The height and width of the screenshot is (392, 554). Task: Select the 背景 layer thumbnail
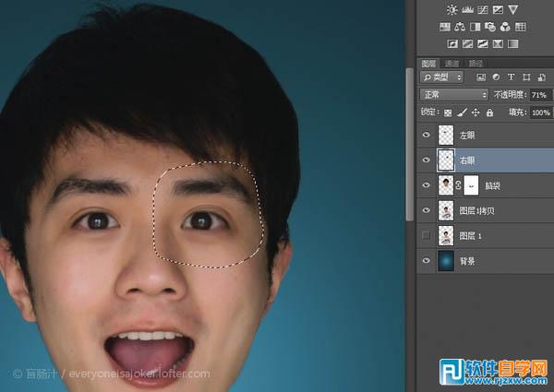coord(446,261)
